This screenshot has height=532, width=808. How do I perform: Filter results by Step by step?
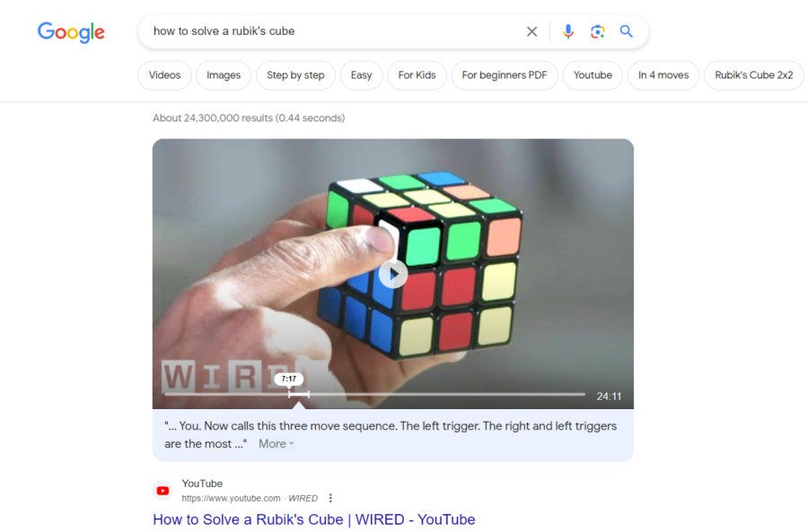[x=295, y=75]
